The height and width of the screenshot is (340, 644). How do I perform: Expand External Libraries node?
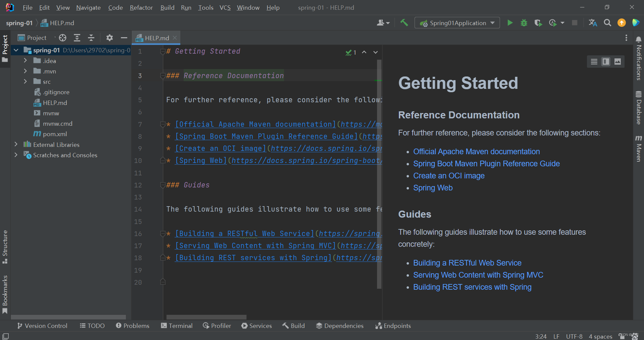pos(16,145)
